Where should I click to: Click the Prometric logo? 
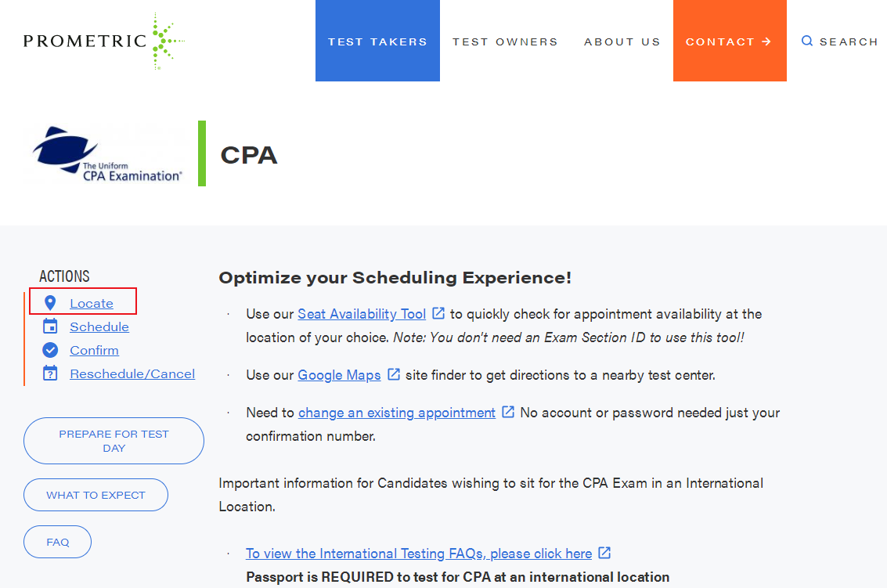104,41
